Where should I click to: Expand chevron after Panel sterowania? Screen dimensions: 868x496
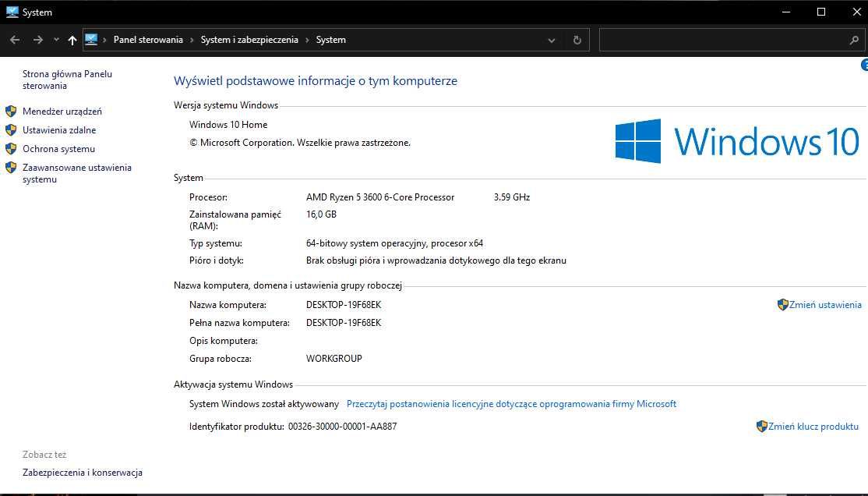[192, 40]
